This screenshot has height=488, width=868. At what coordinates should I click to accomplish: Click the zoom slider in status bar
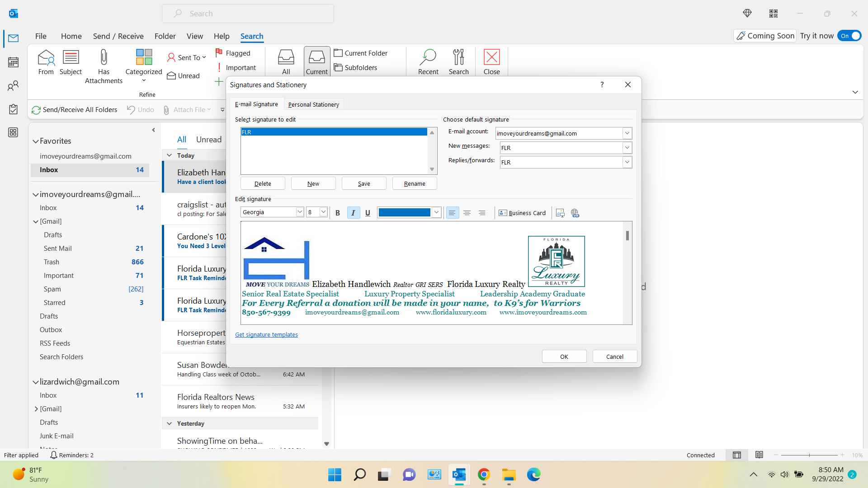pyautogui.click(x=809, y=455)
